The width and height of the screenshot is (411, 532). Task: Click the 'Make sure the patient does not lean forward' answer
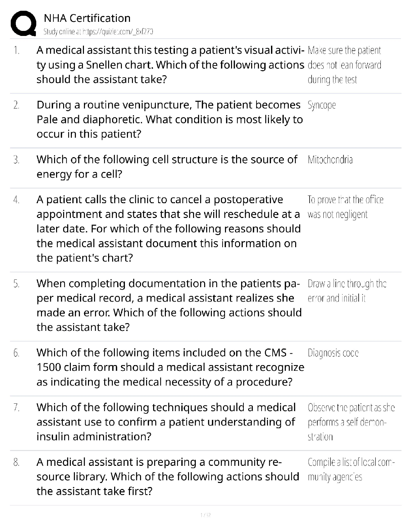pos(344,65)
